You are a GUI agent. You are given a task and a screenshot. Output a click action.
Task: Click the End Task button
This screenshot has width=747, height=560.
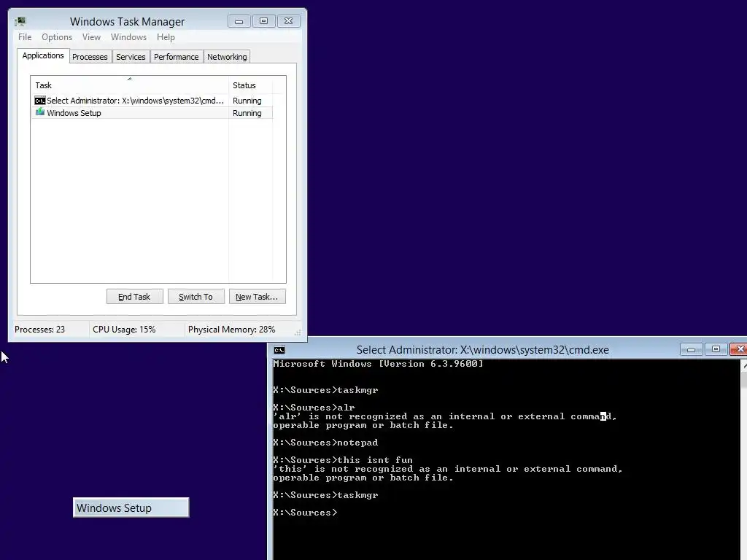(134, 297)
